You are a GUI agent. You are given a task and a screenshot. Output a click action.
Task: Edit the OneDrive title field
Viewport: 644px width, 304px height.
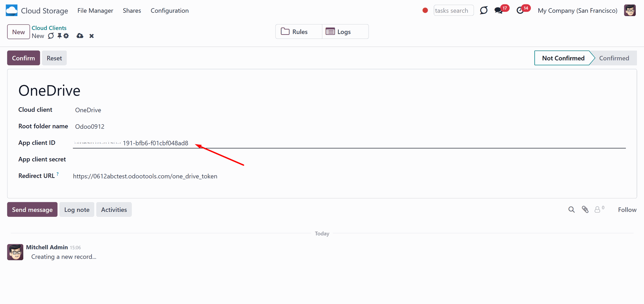point(322,90)
